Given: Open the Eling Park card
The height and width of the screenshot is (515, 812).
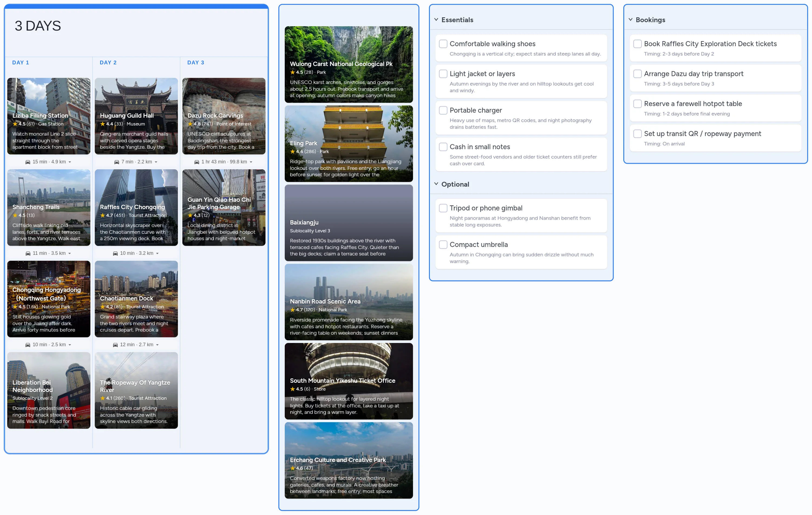Looking at the screenshot, I should coord(349,144).
